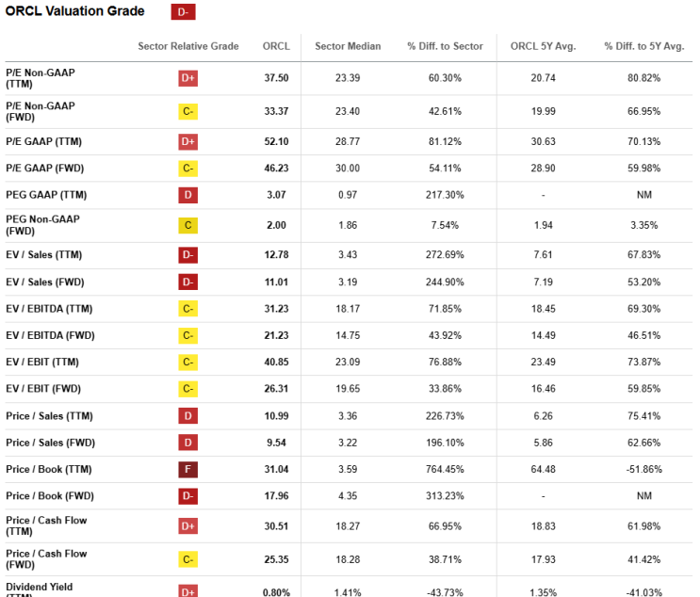Select the % Diff. to Sector column header
Viewport: 700px width, 597px height.
[x=445, y=46]
